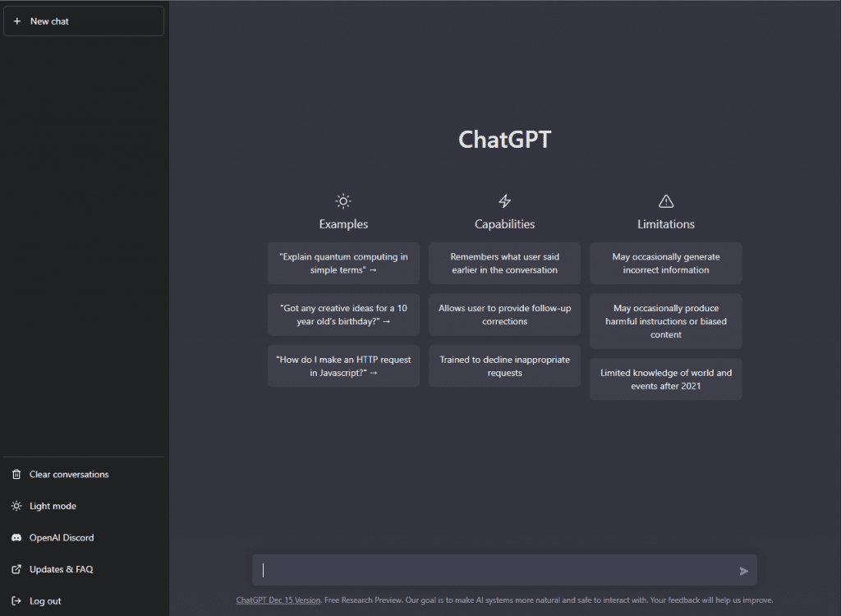This screenshot has width=841, height=616.
Task: Click the warning triangle icon above Limitations
Action: (666, 201)
